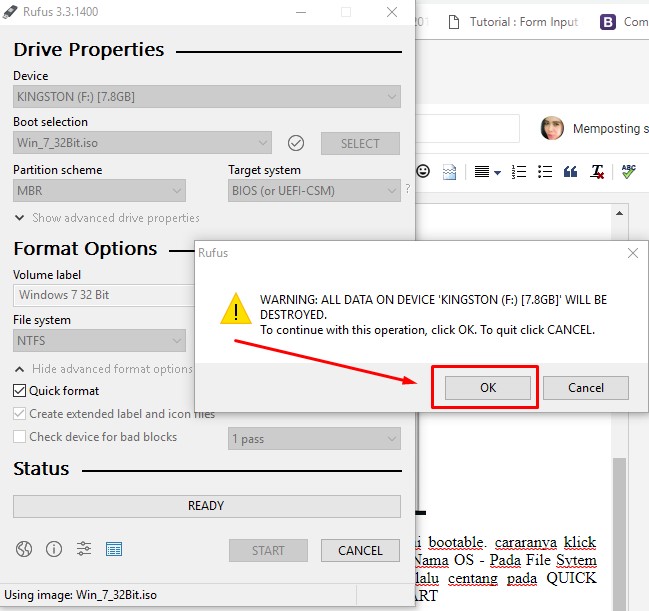
Task: Click the READY status progress bar
Action: 207,506
